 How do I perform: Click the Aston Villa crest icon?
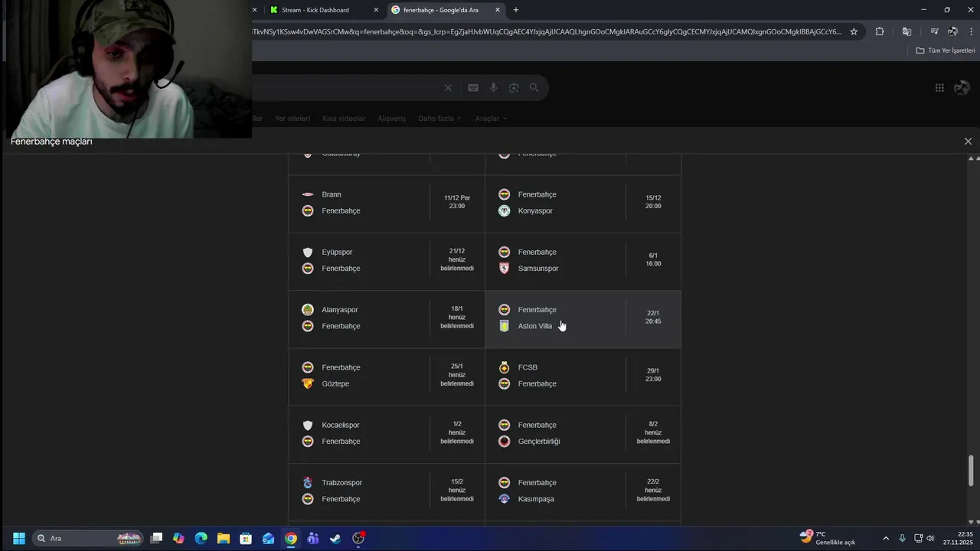(504, 326)
